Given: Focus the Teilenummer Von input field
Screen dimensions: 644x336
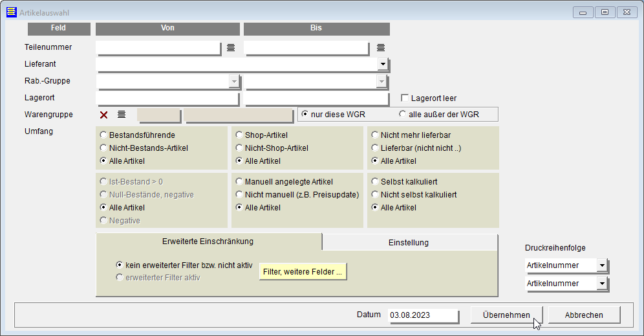Looking at the screenshot, I should point(158,48).
